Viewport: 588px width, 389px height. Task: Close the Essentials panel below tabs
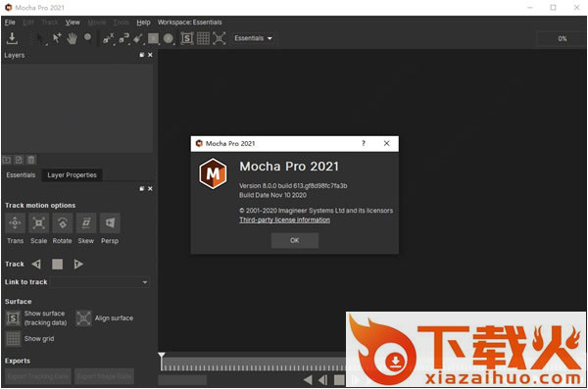(x=150, y=189)
